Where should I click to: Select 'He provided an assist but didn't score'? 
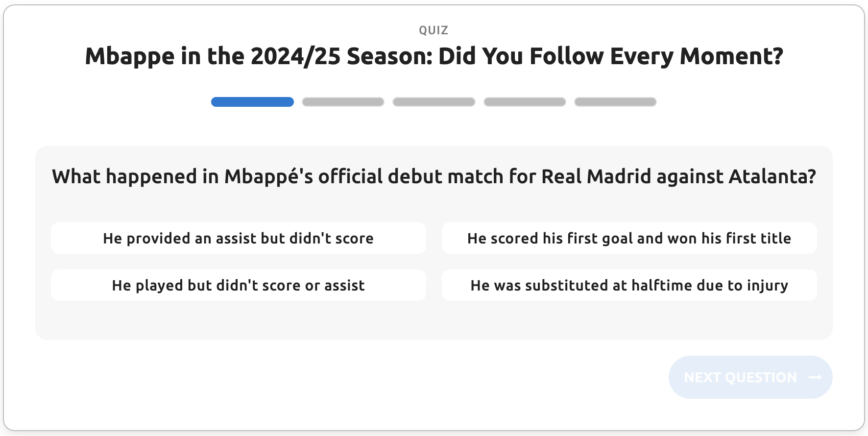[x=238, y=239]
